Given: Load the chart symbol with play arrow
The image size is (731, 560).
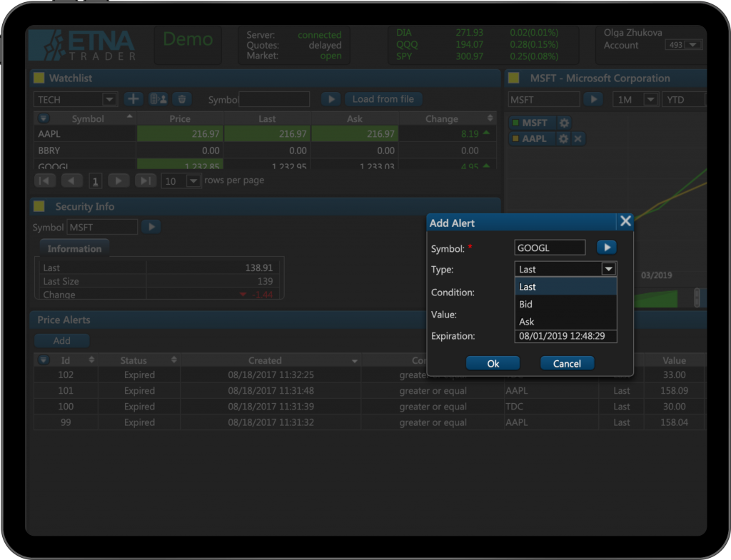Looking at the screenshot, I should 593,99.
